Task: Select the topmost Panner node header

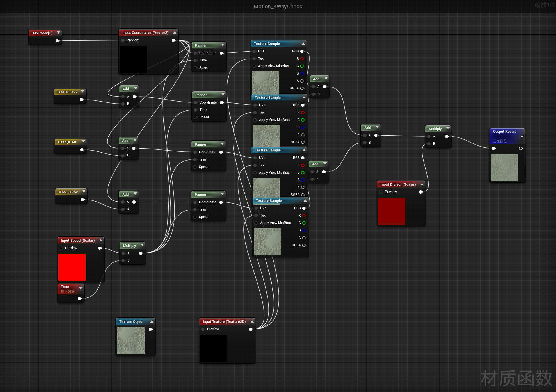Action: pos(205,45)
